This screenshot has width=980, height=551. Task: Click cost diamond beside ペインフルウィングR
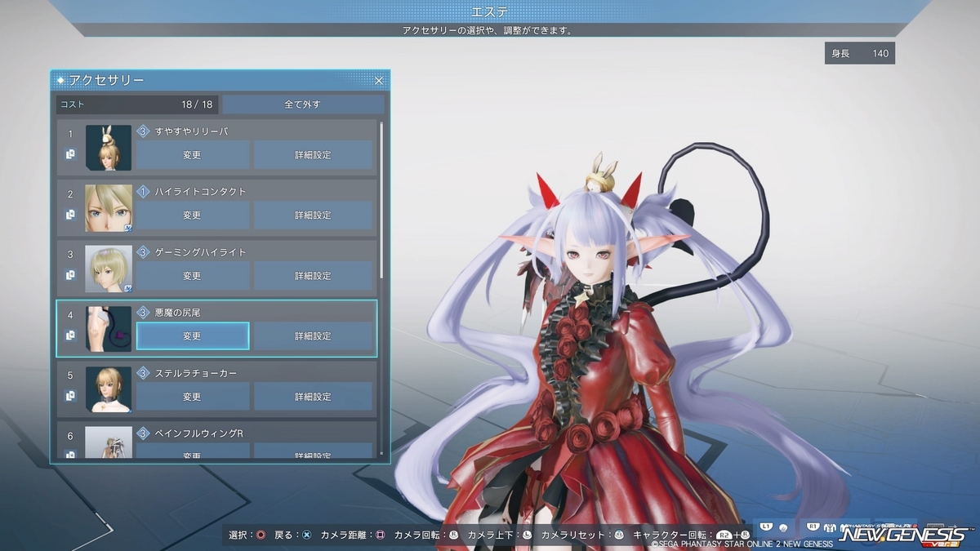pyautogui.click(x=143, y=433)
